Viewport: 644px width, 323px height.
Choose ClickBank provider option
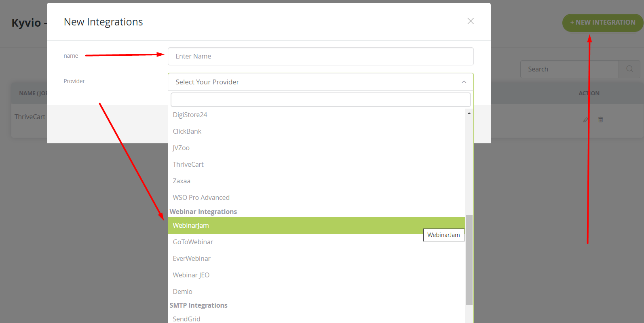coord(317,131)
